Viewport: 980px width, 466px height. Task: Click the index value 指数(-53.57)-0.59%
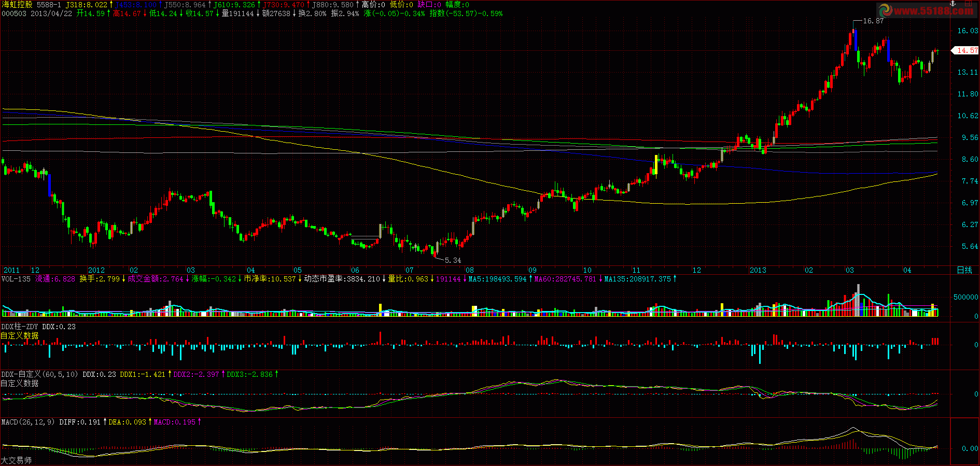466,13
